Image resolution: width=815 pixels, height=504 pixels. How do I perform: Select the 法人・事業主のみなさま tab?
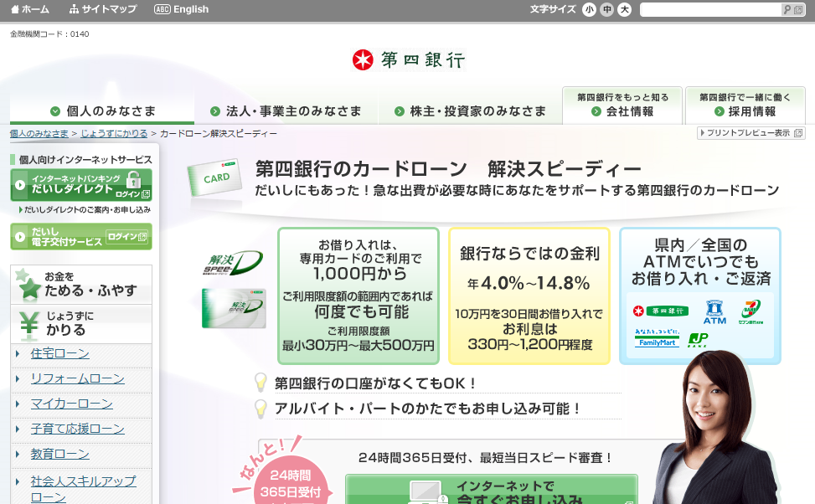click(286, 111)
